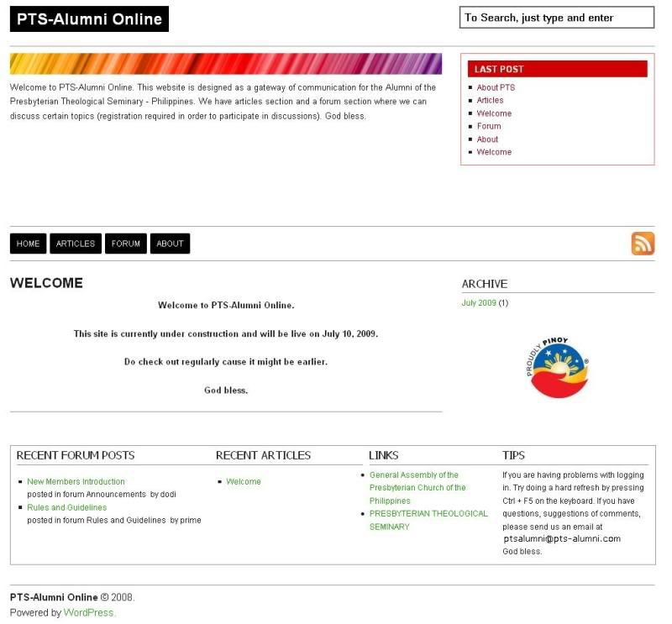Image resolution: width=672 pixels, height=624 pixels.
Task: Click the ARCHIVE sidebar heading
Action: 485,284
